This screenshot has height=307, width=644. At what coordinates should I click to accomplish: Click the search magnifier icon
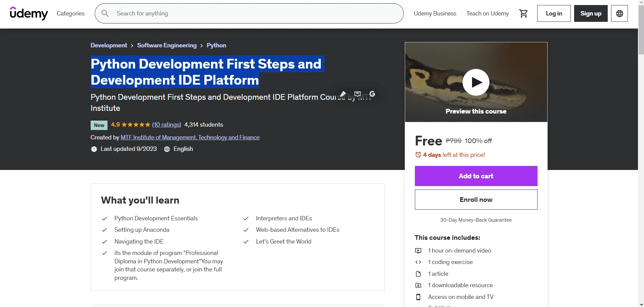105,13
